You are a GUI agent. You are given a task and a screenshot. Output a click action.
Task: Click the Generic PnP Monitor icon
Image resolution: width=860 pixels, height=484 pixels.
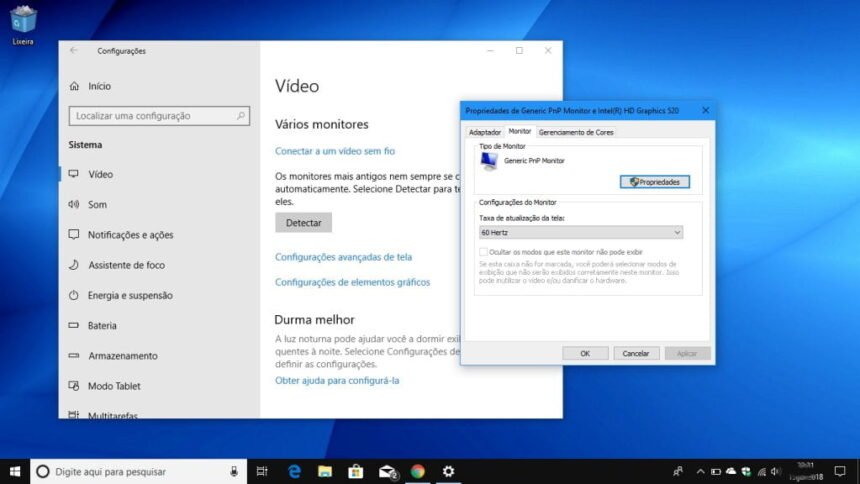tap(488, 161)
